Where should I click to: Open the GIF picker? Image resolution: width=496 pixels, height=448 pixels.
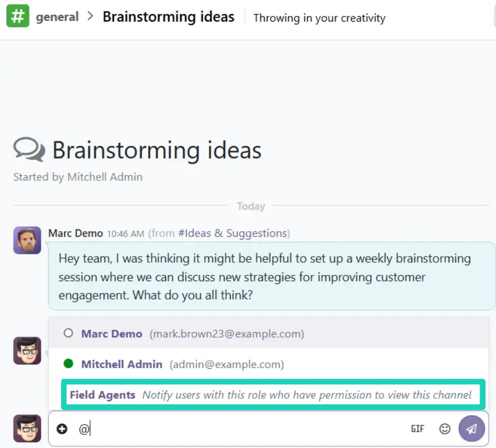click(417, 429)
